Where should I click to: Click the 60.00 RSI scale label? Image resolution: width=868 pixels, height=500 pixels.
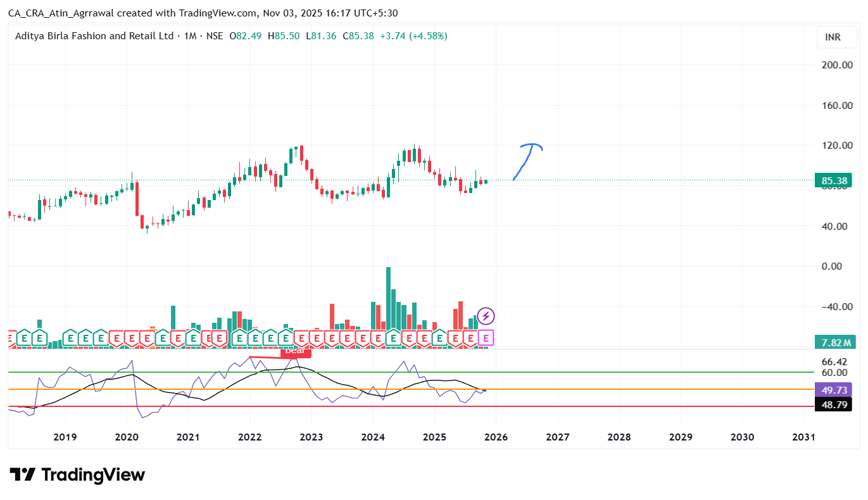[x=834, y=373]
